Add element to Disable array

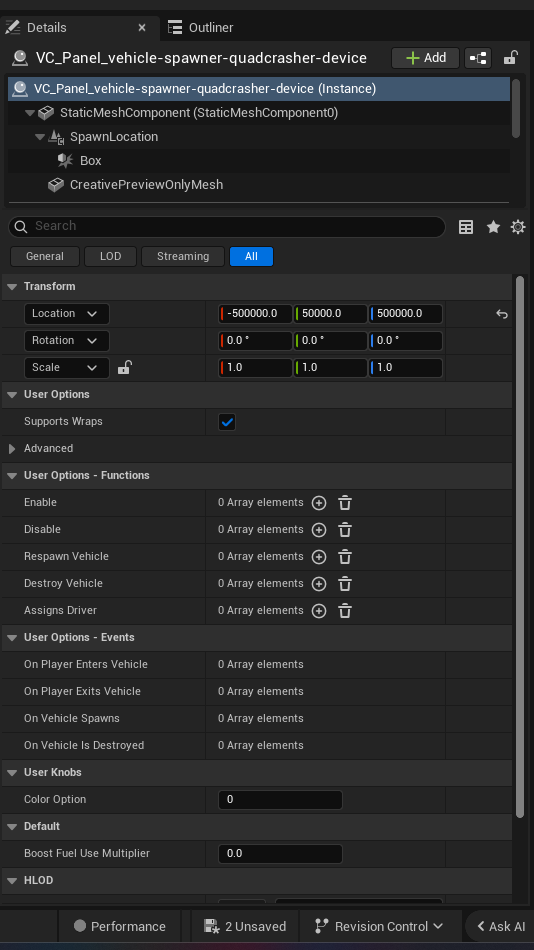pos(319,530)
